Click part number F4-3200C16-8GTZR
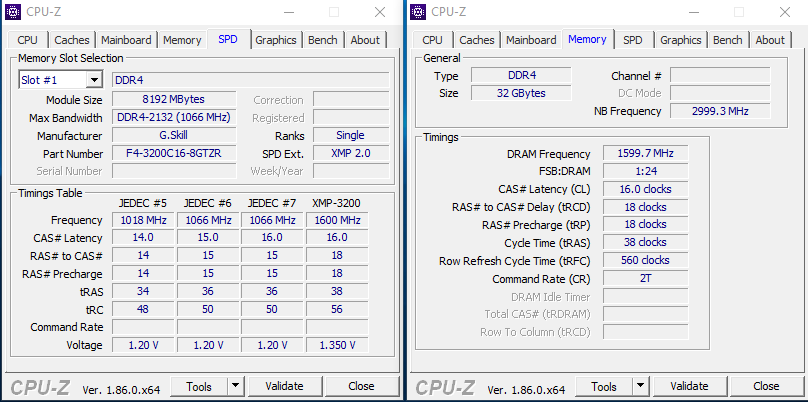 (174, 153)
